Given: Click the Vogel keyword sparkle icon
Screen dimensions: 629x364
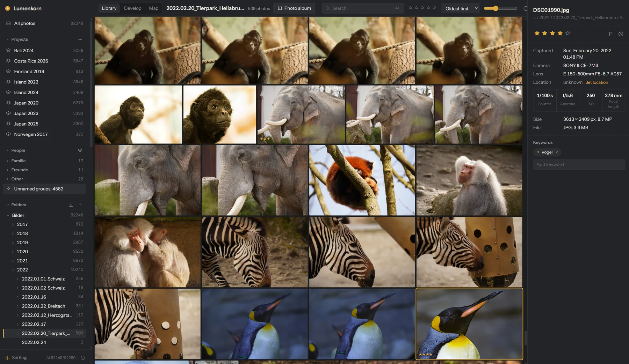Looking at the screenshot, I should [x=538, y=152].
